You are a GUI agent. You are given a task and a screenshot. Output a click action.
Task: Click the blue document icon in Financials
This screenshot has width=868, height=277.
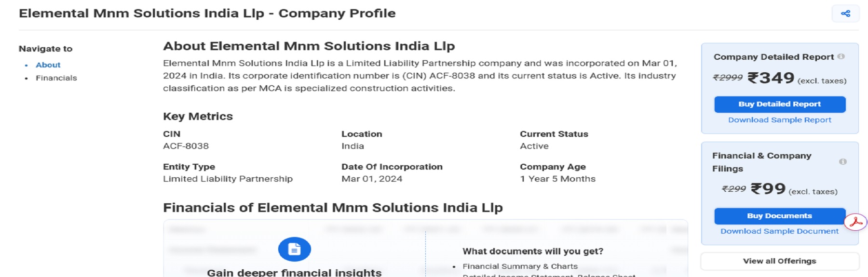pyautogui.click(x=294, y=249)
